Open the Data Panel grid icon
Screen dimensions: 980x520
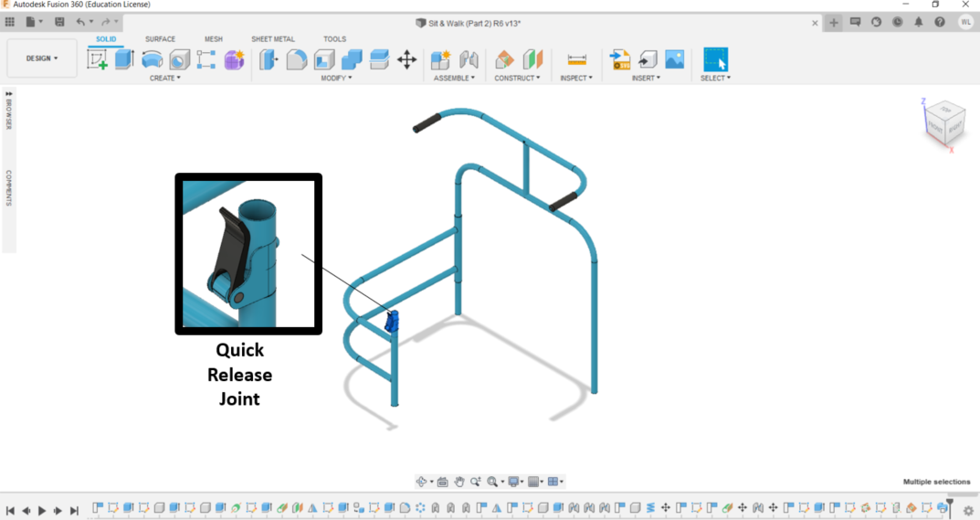coord(9,22)
